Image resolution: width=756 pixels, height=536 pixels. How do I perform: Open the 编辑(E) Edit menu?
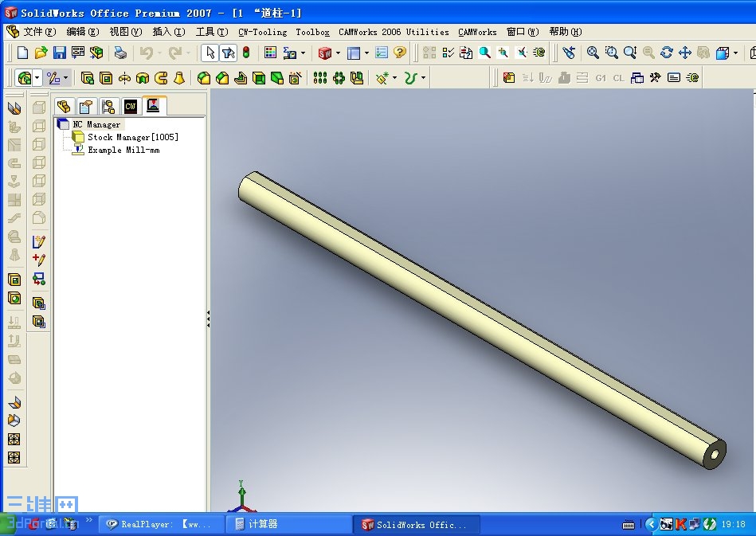tap(82, 32)
